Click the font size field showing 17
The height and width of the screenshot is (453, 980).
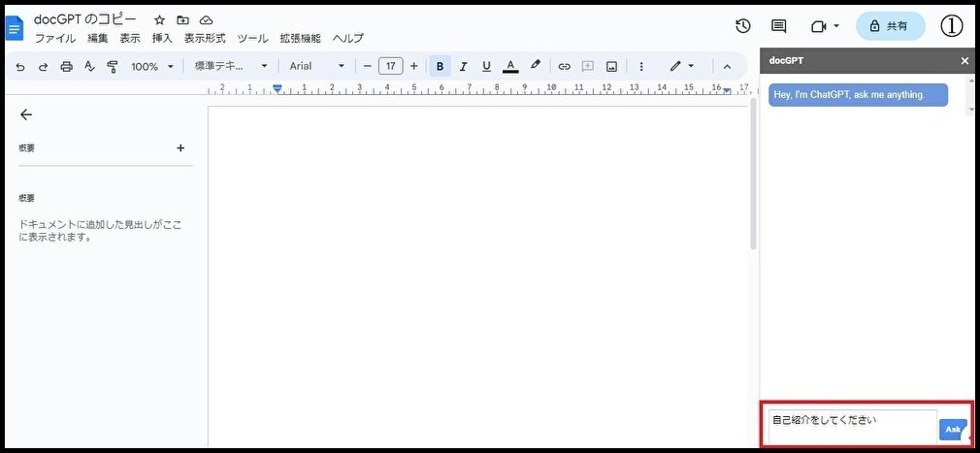tap(391, 66)
